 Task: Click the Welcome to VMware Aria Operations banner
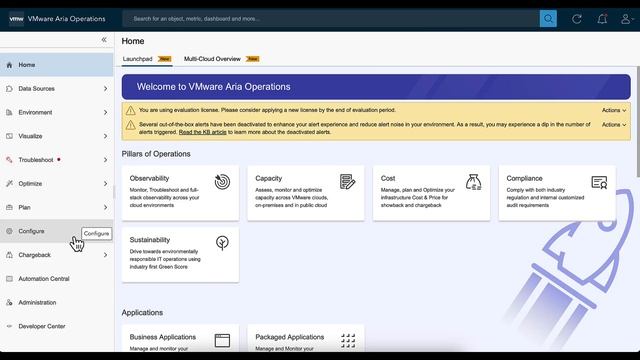point(376,87)
